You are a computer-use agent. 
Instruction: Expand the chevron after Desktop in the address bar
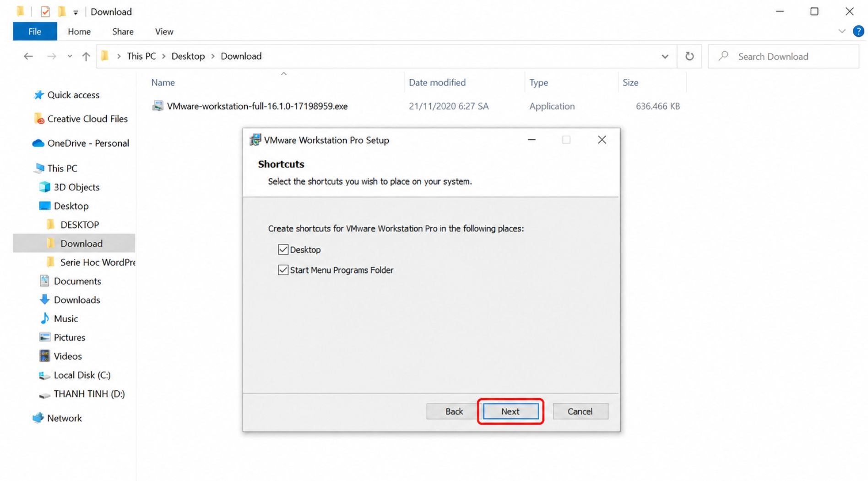point(213,56)
